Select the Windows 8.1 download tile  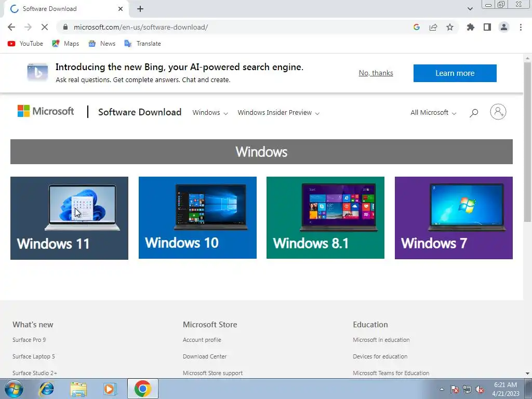325,218
